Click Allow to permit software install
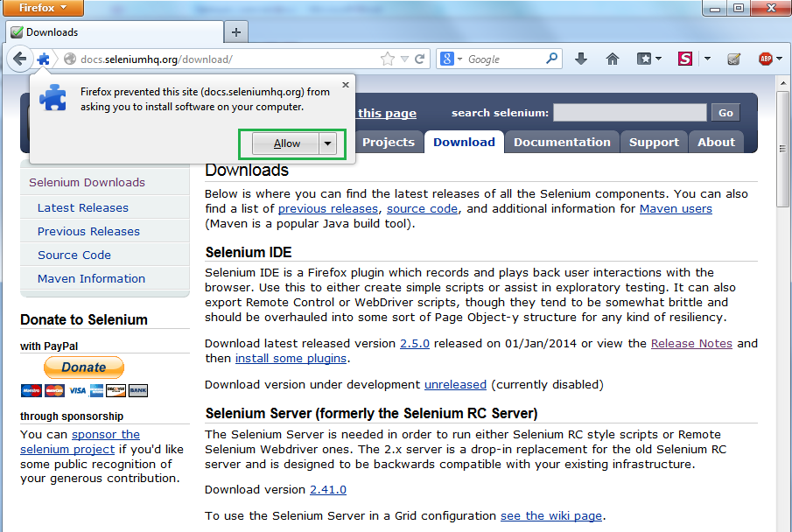 (286, 143)
